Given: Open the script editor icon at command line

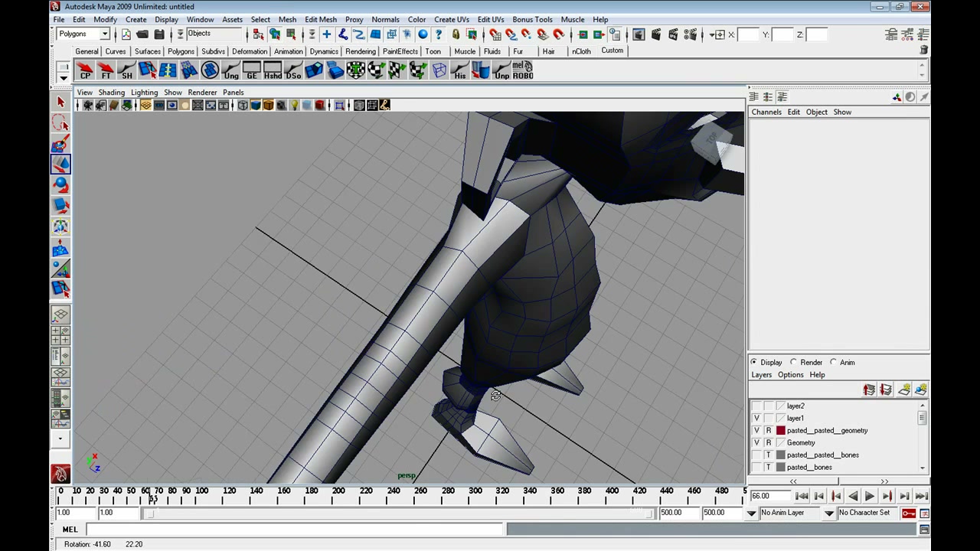Looking at the screenshot, I should point(924,530).
